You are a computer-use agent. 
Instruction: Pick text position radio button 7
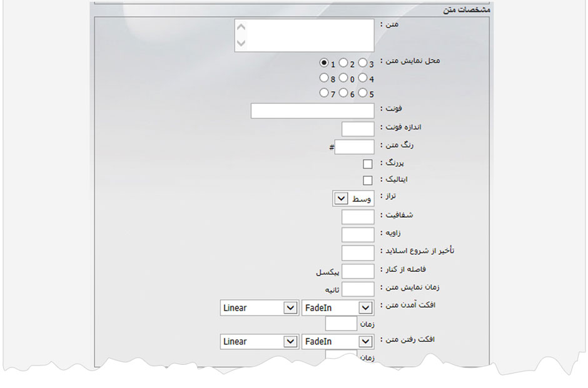(x=323, y=93)
